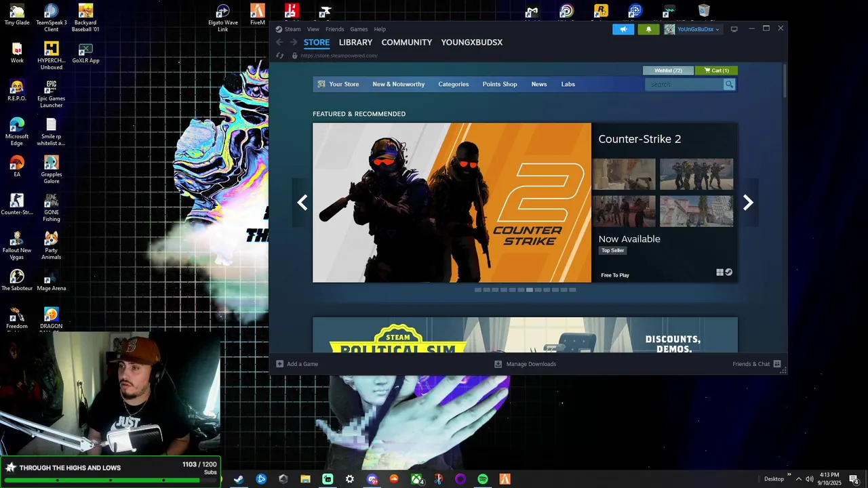Open Settings gear in the taskbar
The image size is (868, 488).
coord(350,479)
